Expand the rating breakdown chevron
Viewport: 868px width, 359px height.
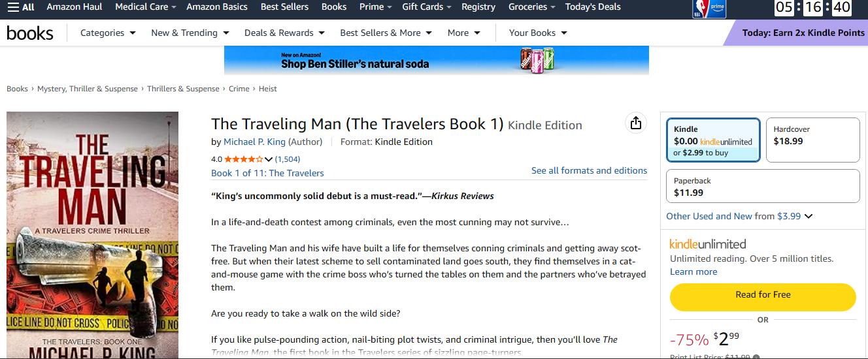point(269,159)
